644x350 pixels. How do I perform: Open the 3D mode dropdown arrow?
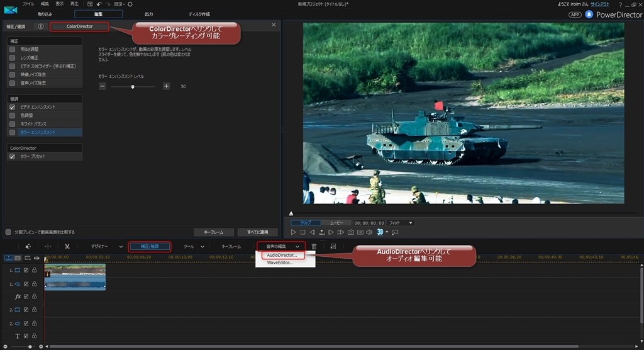[x=387, y=232]
